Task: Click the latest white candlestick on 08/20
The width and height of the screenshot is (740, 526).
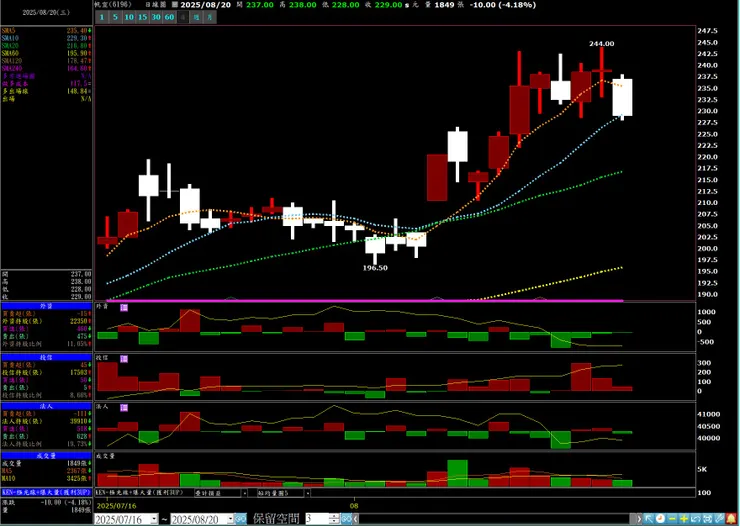Action: pos(622,97)
